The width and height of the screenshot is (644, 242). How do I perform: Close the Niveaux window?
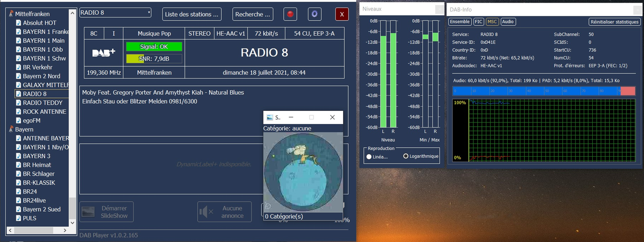coord(439,9)
